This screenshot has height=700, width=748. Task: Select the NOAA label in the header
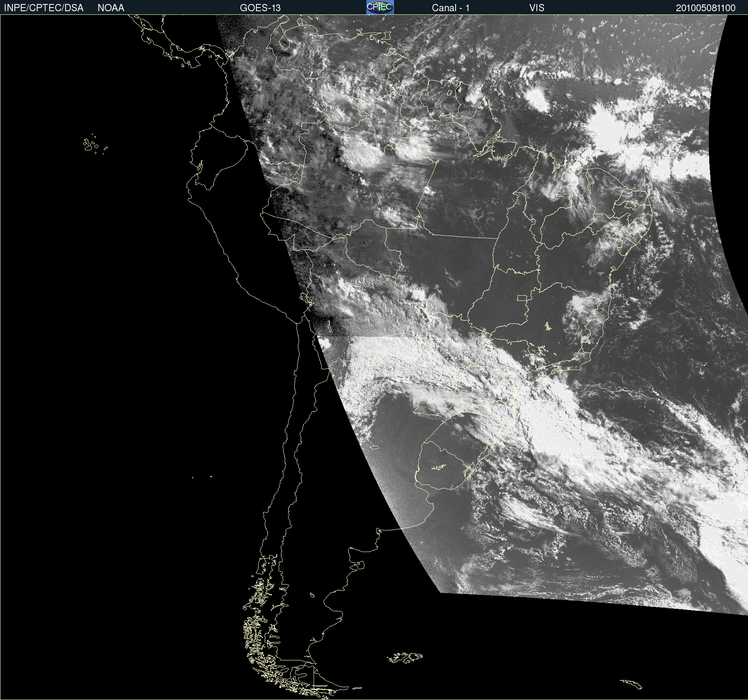(x=111, y=8)
